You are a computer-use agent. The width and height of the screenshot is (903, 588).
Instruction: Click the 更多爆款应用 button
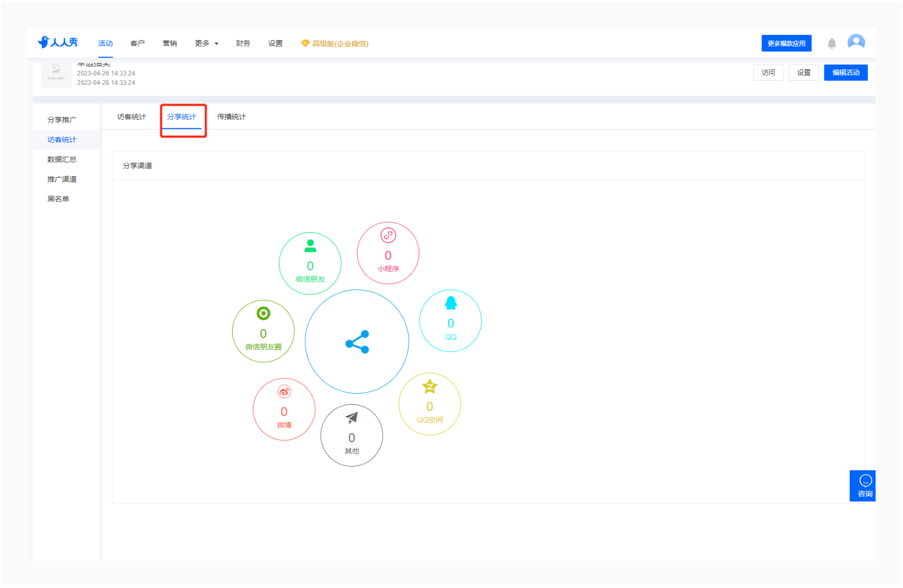pos(786,43)
